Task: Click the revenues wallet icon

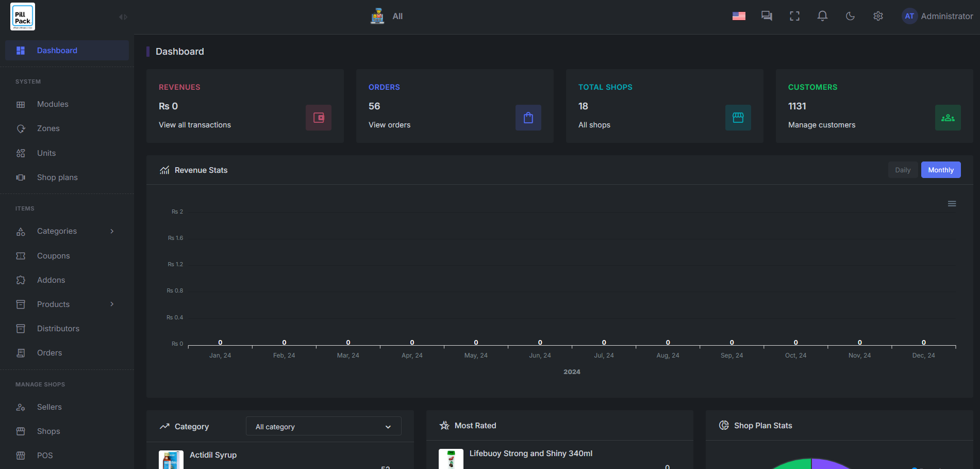Action: point(319,118)
